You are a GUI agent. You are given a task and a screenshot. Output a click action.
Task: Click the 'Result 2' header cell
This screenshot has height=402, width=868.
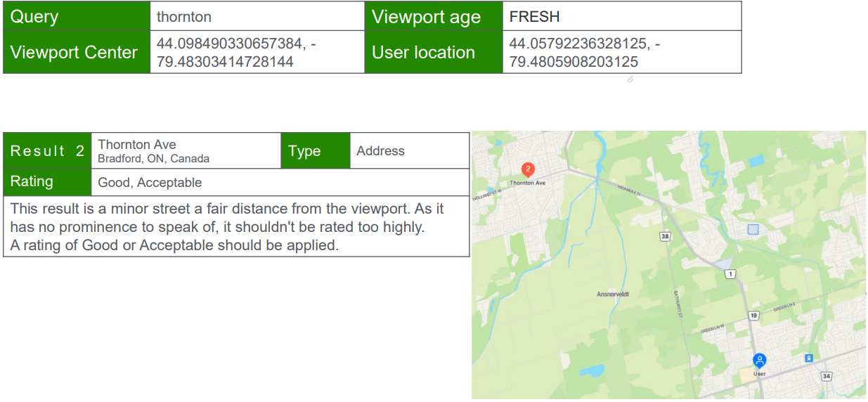click(47, 151)
